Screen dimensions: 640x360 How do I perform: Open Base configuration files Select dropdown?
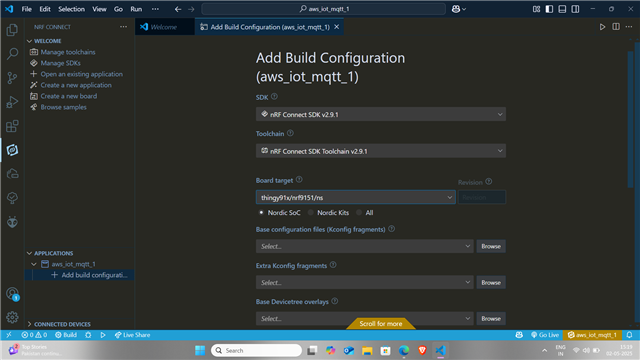(x=364, y=246)
